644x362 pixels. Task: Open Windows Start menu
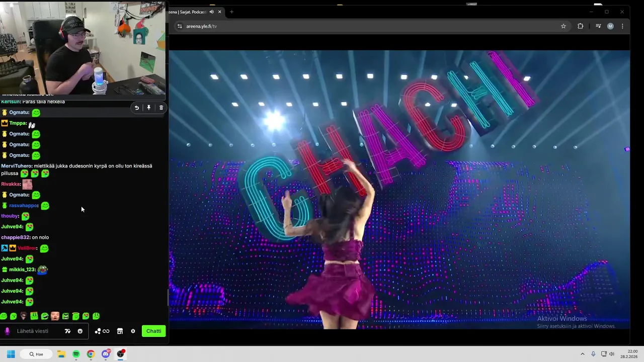point(11,354)
